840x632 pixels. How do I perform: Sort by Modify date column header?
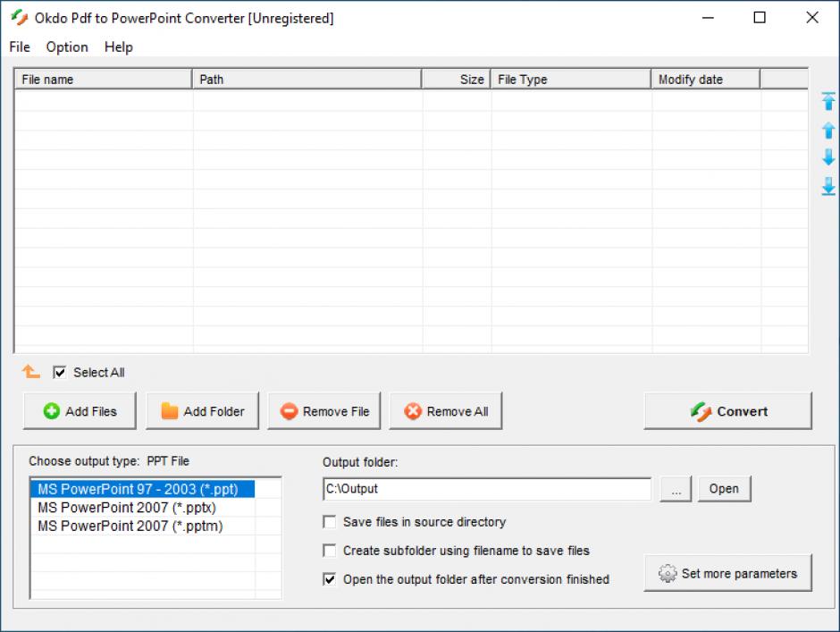706,80
